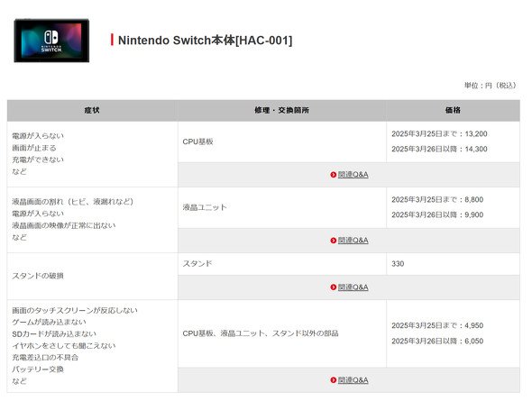Click red arrow icon in 液晶ユニット row

[x=334, y=241]
